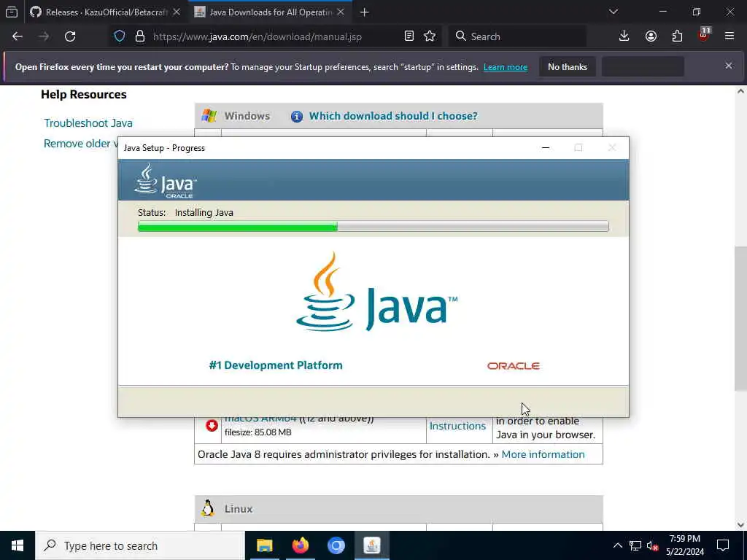Bookmark this page with the star icon
Screen dimensions: 747x560
click(x=430, y=36)
